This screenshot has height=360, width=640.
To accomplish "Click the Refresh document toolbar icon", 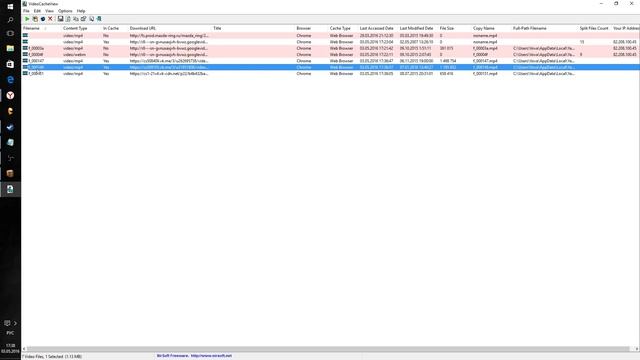I will point(68,19).
